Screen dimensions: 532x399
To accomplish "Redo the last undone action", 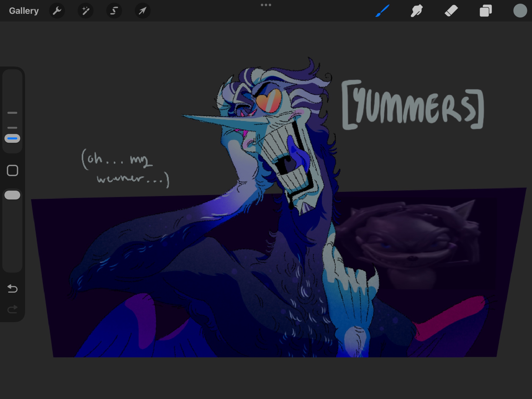I will tap(12, 309).
